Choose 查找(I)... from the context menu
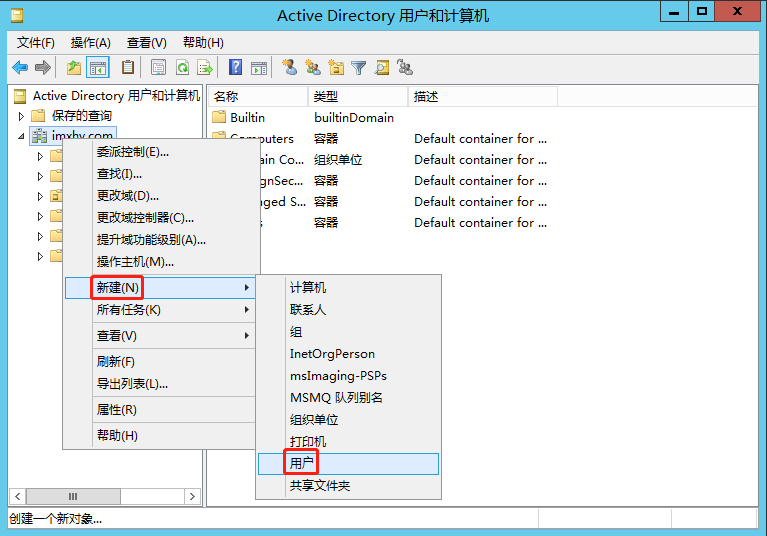The image size is (767, 536). point(161,174)
